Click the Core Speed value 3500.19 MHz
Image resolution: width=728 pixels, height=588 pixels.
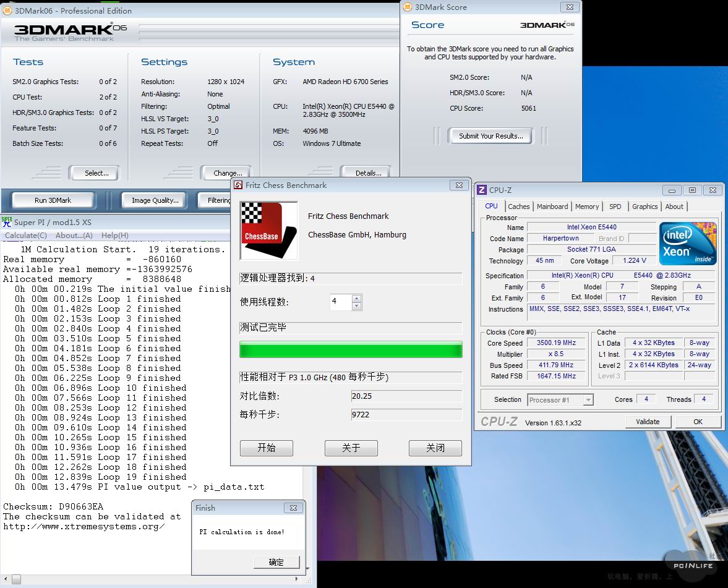[x=556, y=343]
